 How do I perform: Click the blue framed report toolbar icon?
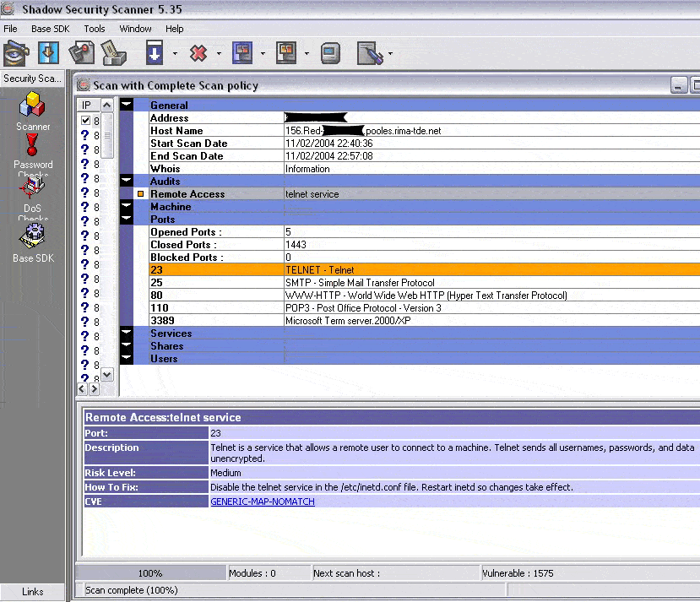242,52
